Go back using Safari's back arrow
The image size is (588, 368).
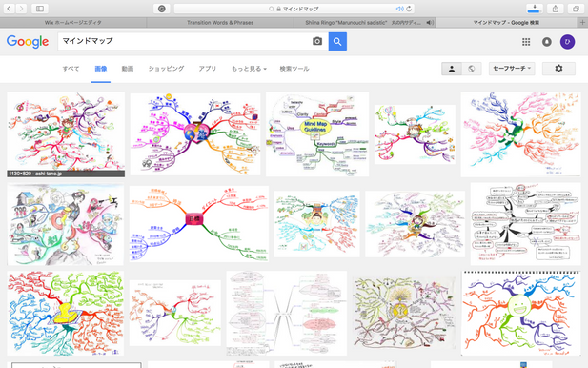click(x=9, y=9)
